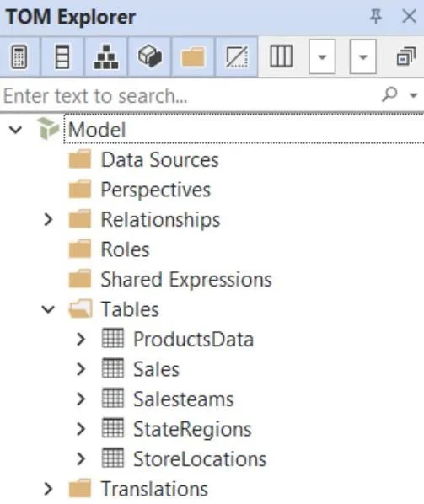Open the second toolbar dropdown selector

point(363,57)
